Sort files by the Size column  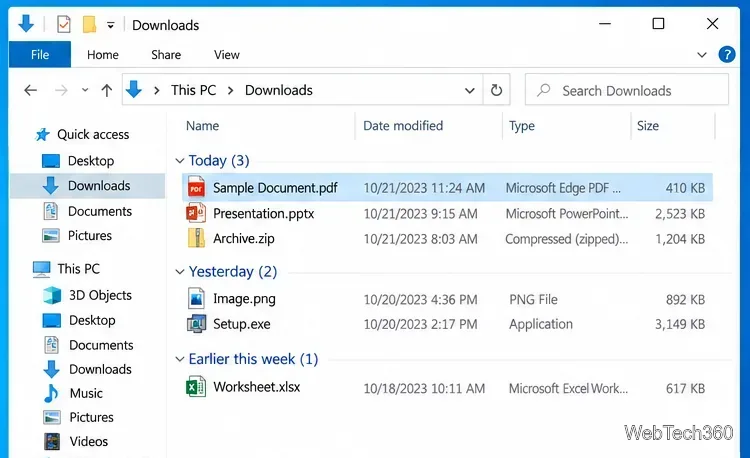pos(648,126)
